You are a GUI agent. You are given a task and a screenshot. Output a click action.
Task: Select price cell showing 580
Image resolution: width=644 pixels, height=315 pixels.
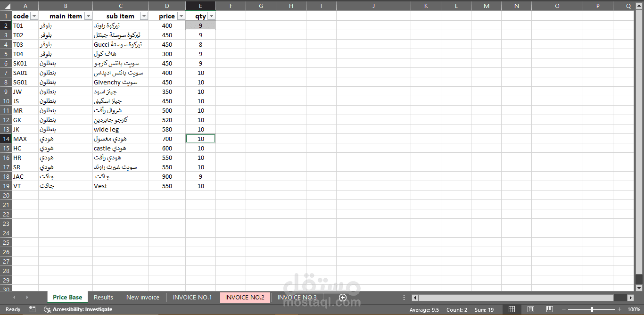[167, 129]
